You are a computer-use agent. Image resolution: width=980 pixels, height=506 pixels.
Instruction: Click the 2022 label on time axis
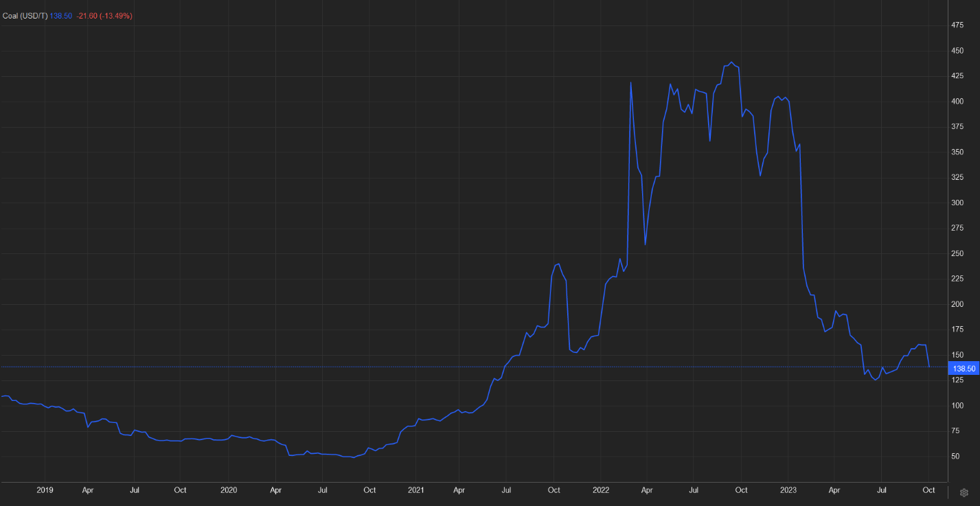coord(600,490)
